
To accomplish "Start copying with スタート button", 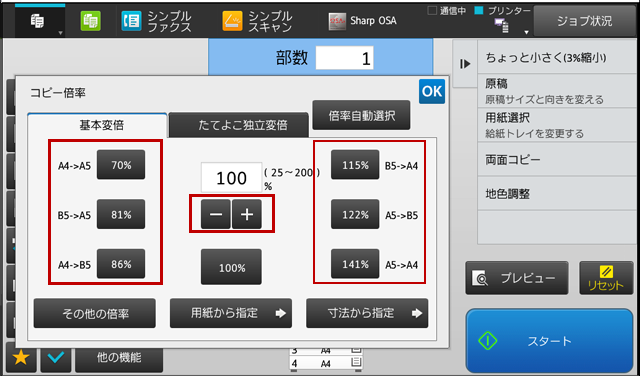I will 549,341.
